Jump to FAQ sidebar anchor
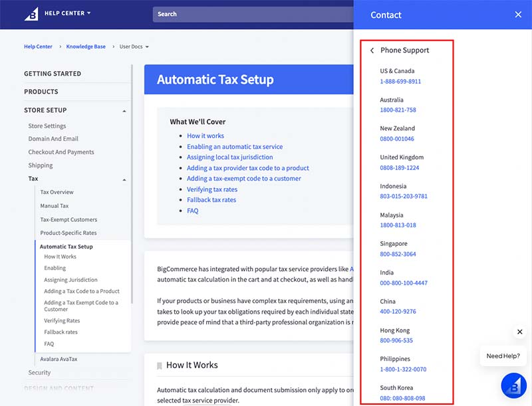 49,344
